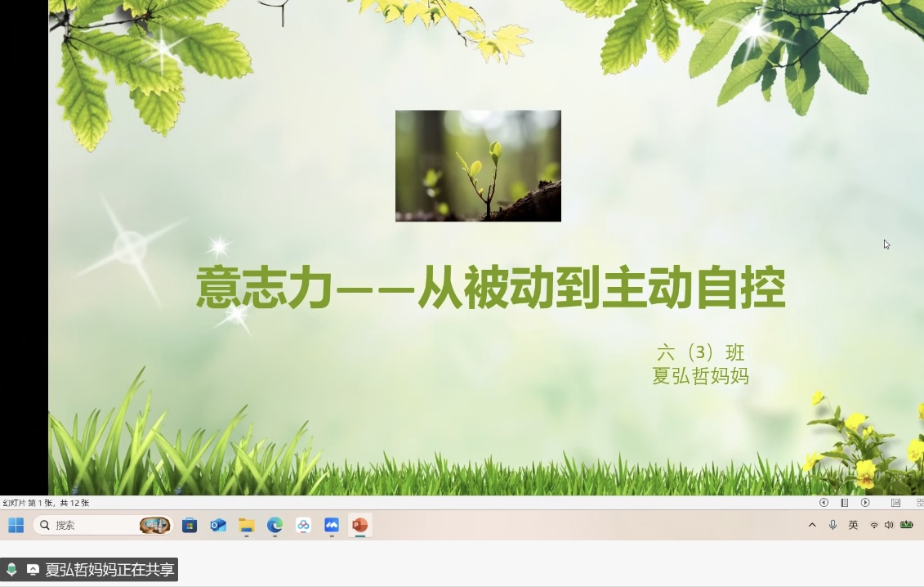Select the next slide arrow icon
The height and width of the screenshot is (587, 924).
[866, 503]
